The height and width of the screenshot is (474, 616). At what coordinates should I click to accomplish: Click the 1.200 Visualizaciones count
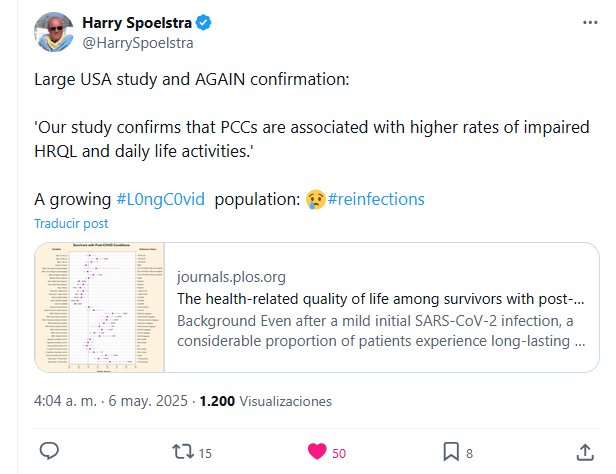[x=266, y=400]
